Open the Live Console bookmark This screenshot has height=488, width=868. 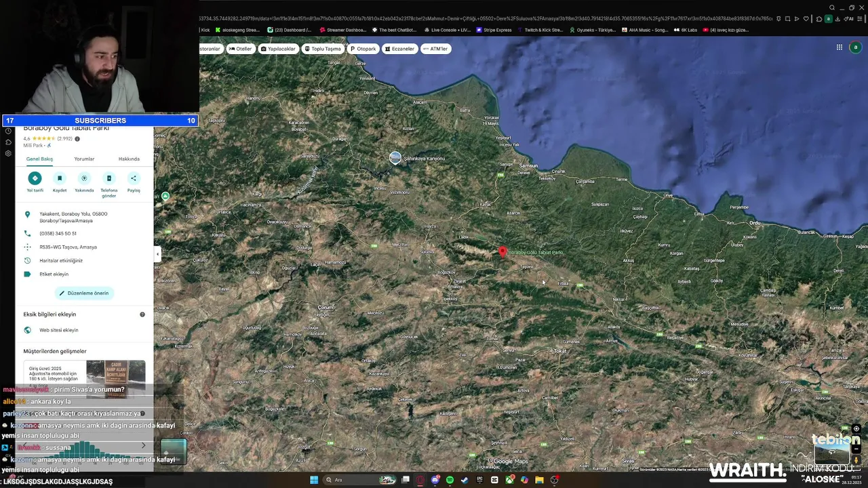click(x=448, y=30)
